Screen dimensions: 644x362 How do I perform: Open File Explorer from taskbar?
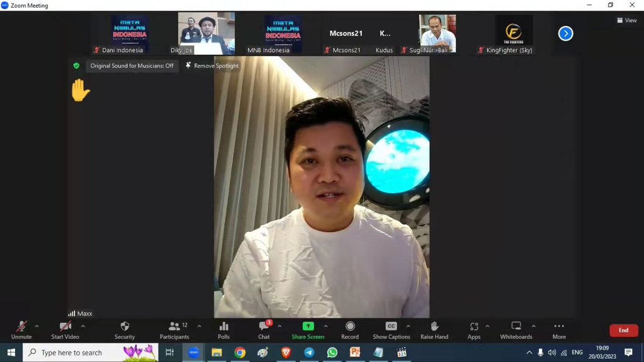click(x=217, y=352)
